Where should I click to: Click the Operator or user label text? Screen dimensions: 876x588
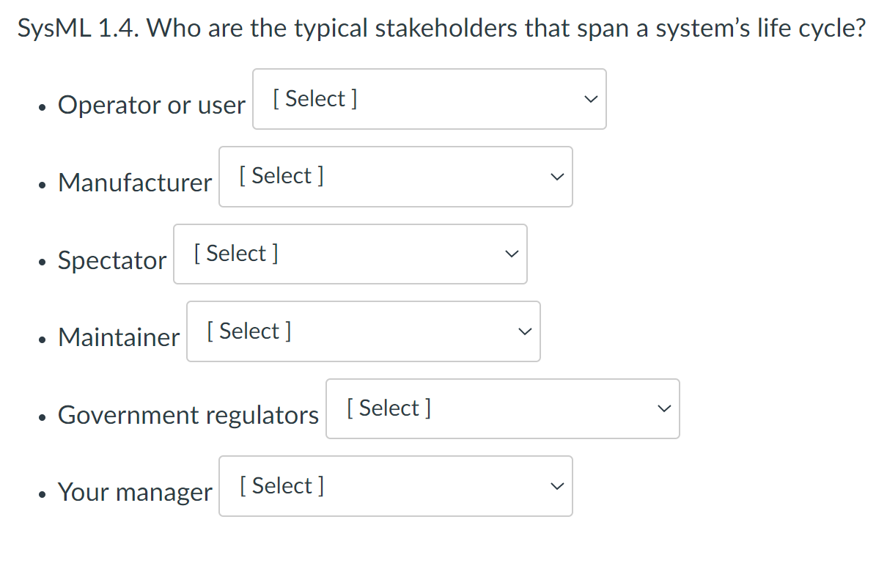point(151,105)
